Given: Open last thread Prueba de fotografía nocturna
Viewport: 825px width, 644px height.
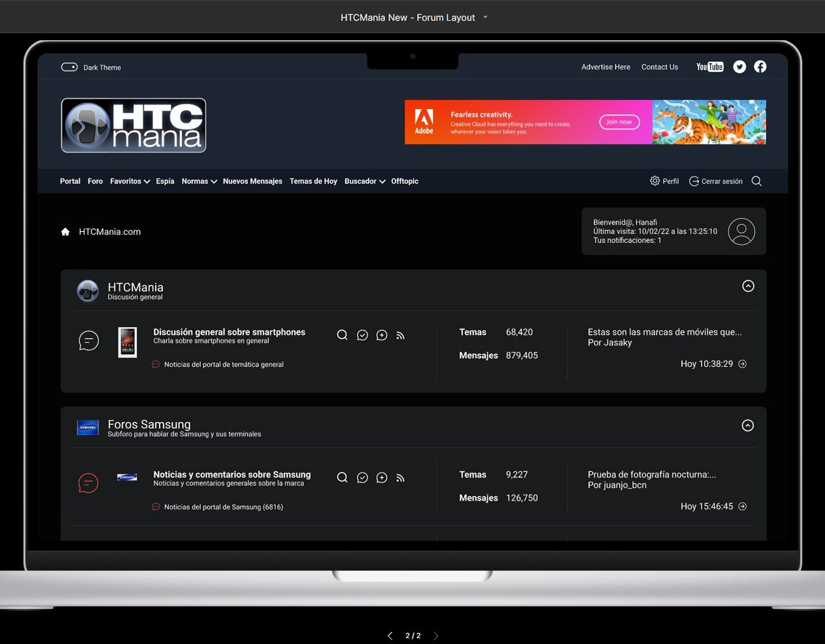Looking at the screenshot, I should [652, 475].
